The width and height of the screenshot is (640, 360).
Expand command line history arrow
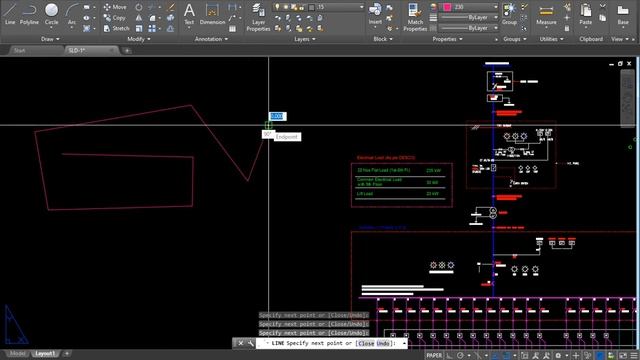(x=404, y=343)
